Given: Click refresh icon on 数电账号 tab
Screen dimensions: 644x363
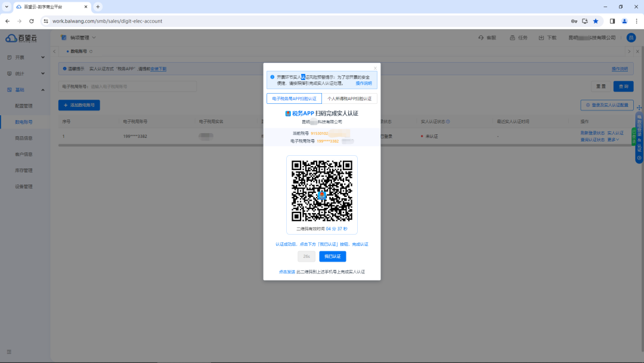Looking at the screenshot, I should tap(91, 51).
